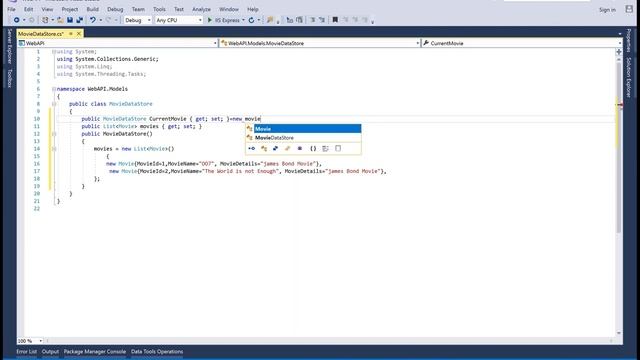Collapse the MovieDataStore class block
Screen dimensions: 640x360
coord(54,104)
